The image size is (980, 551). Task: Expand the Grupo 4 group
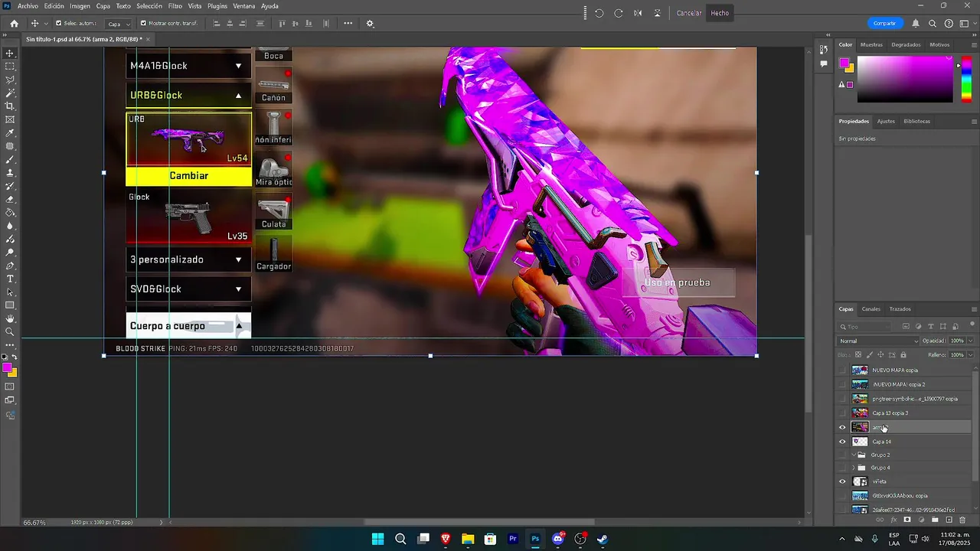(x=854, y=468)
